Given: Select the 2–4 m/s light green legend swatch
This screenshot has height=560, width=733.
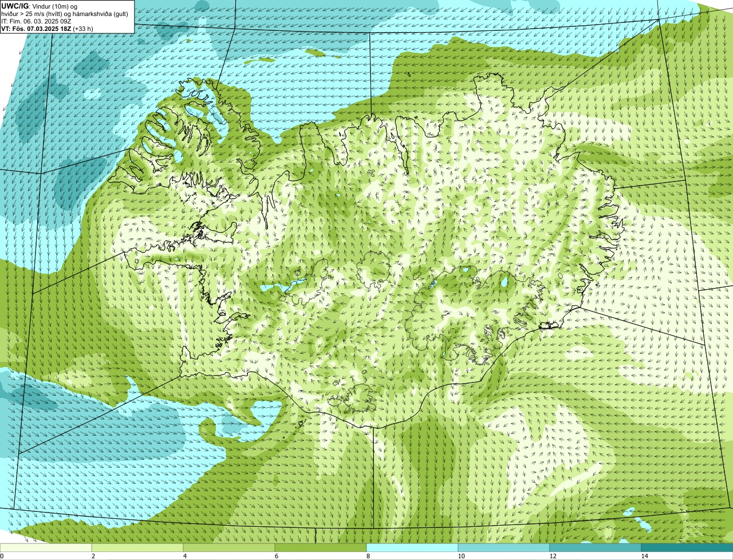Looking at the screenshot, I should (x=137, y=547).
